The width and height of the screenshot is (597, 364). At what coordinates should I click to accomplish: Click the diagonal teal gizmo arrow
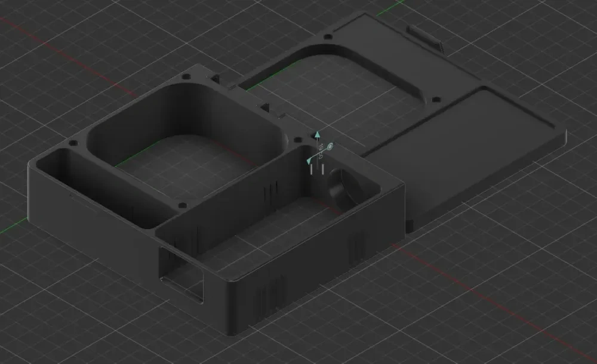coord(309,161)
